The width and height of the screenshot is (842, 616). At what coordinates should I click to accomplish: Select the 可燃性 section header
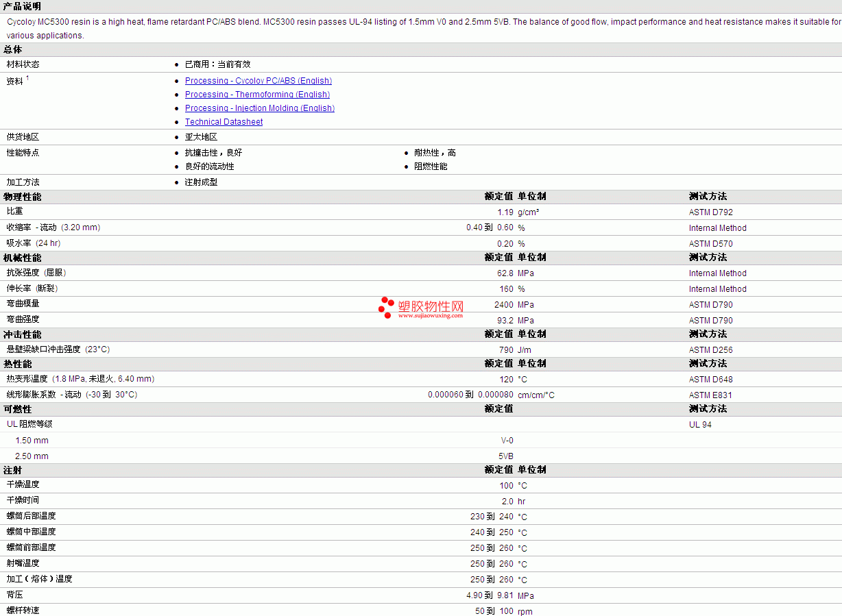pyautogui.click(x=17, y=409)
